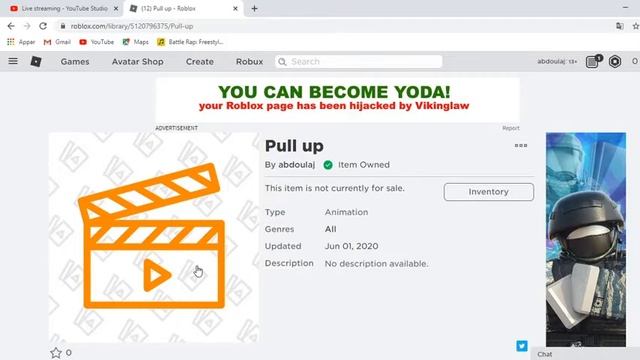Click the lock icon in address bar
640x360 pixels.
click(x=62, y=26)
